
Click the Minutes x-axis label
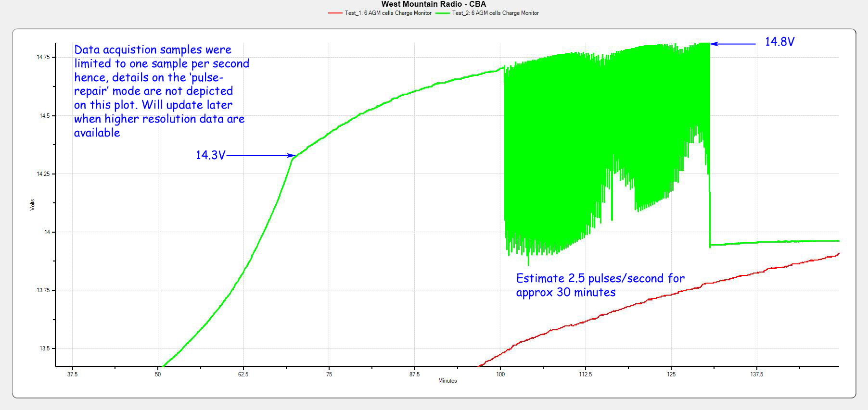tap(447, 381)
